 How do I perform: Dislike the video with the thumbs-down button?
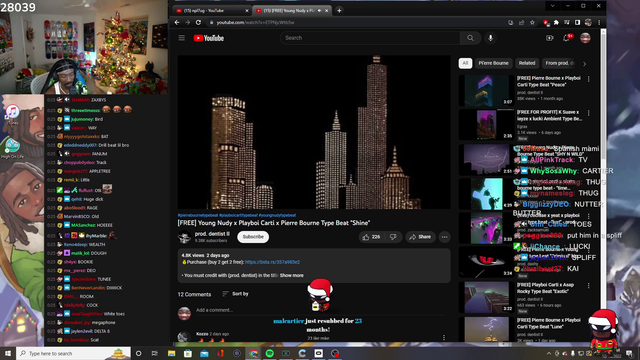point(393,237)
